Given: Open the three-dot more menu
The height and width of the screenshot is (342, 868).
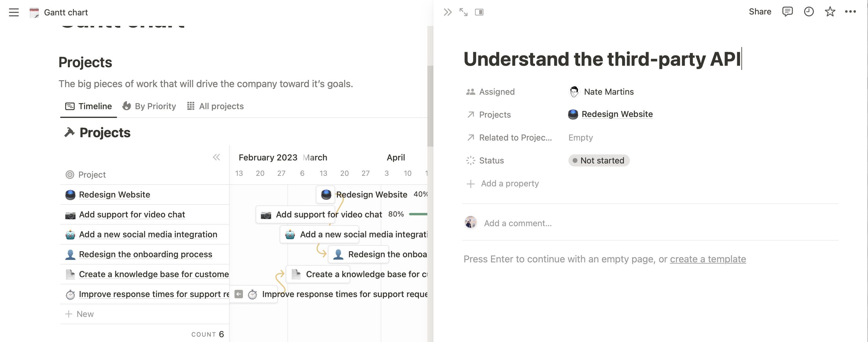Looking at the screenshot, I should tap(850, 12).
